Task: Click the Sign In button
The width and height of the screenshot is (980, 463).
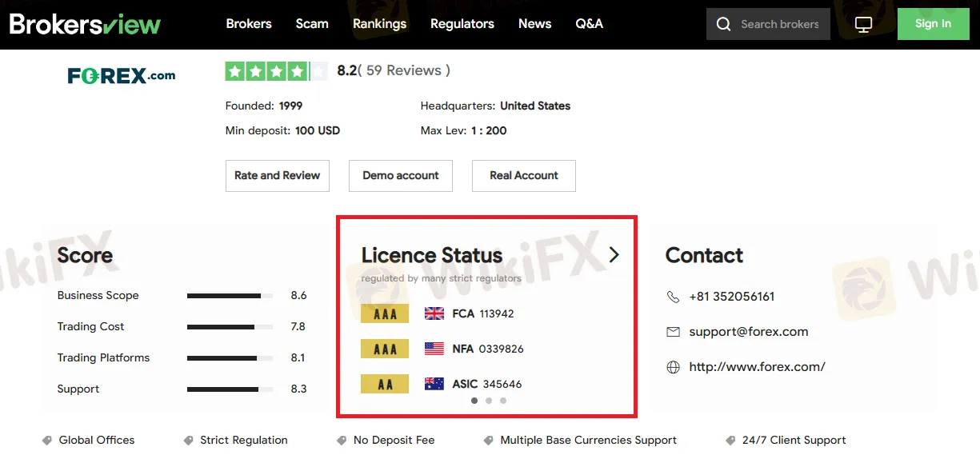Action: pos(934,24)
